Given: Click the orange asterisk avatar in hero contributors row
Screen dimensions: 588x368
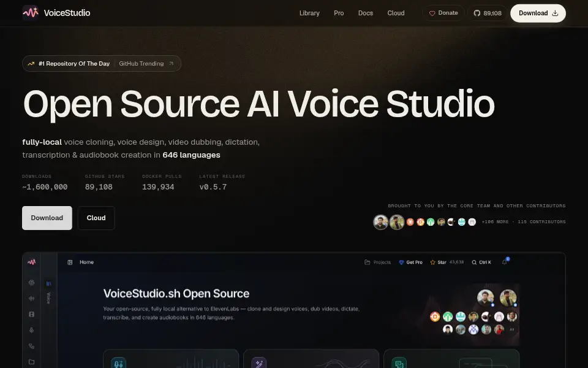Looking at the screenshot, I should (x=410, y=222).
